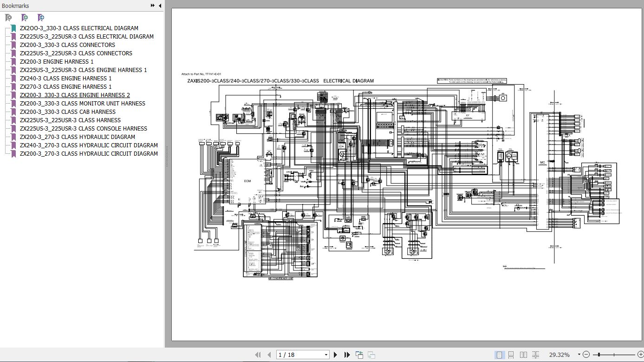Open ZX200-3 ENGINE HARNESS 1 bookmark
Screen dimensions: 644x362
click(x=57, y=61)
